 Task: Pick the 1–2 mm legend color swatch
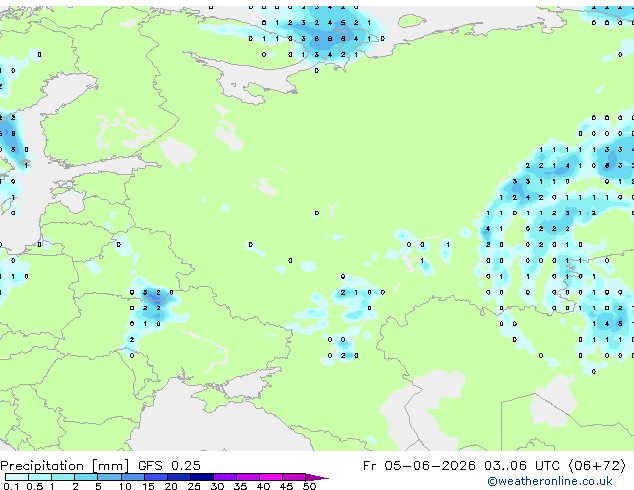[x=63, y=477]
